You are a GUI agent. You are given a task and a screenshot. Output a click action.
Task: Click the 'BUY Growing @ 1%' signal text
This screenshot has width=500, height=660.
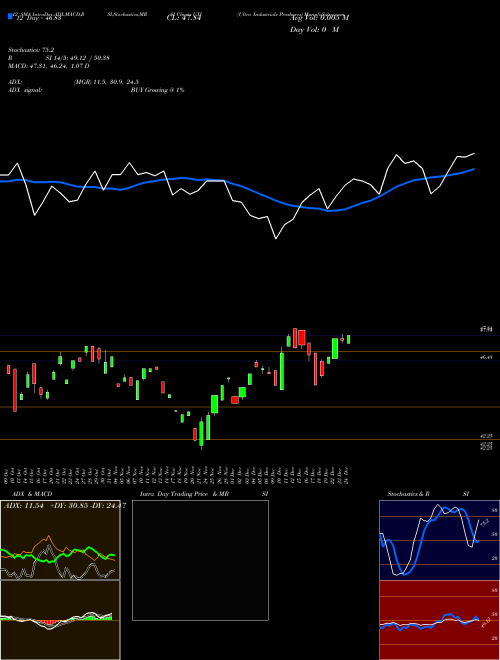point(157,90)
